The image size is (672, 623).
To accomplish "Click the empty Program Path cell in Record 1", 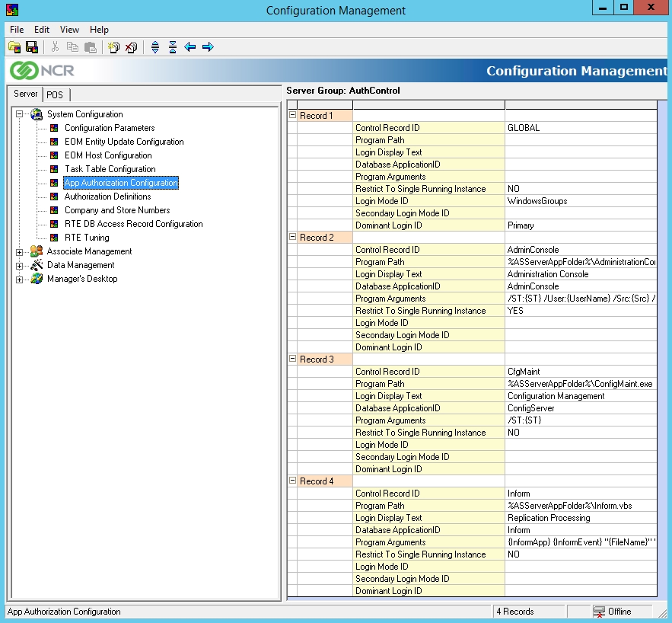I will click(581, 140).
